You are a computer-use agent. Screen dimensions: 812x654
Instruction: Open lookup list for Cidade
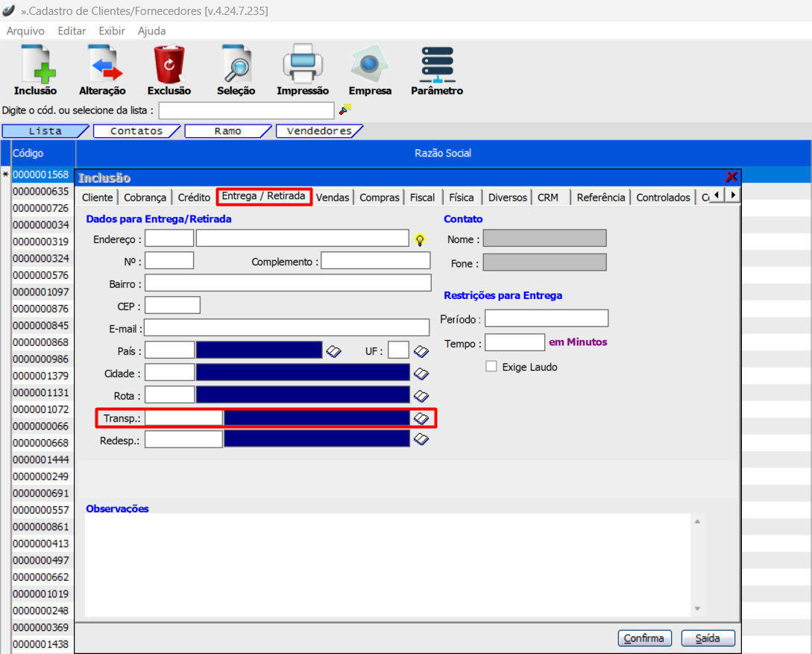[x=422, y=374]
